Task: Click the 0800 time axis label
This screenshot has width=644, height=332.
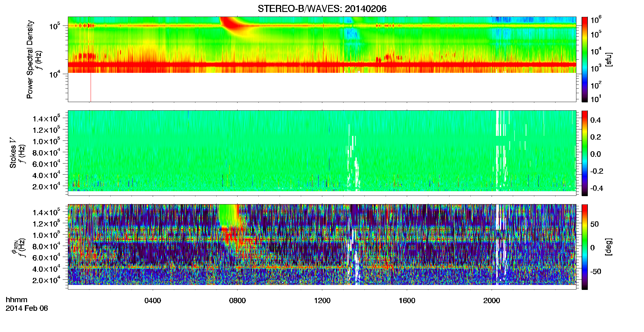Action: tap(237, 301)
